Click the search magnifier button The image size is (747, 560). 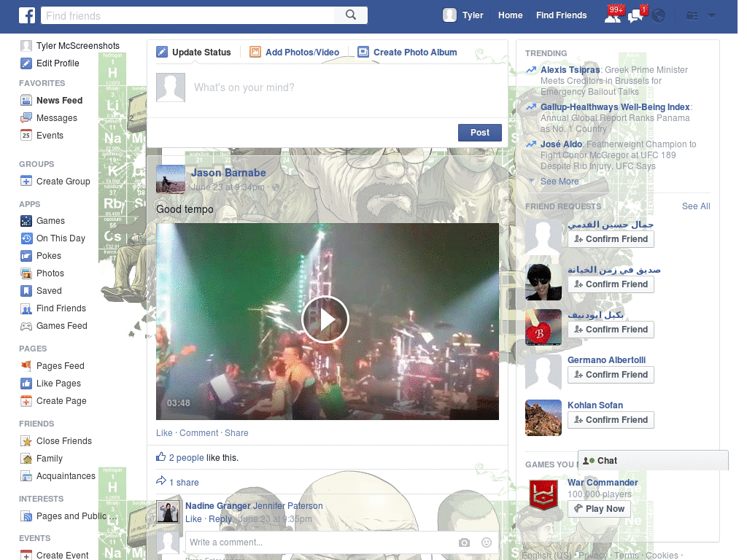(x=351, y=15)
